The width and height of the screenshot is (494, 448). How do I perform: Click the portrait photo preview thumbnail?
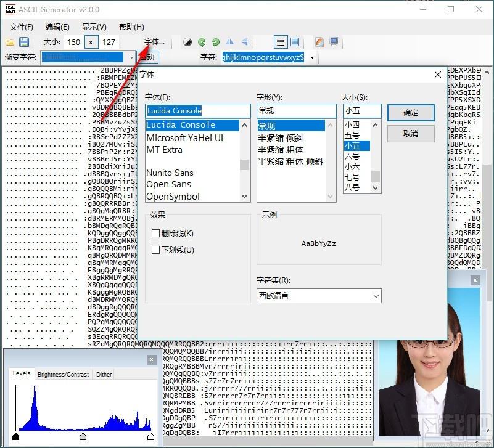coord(430,362)
